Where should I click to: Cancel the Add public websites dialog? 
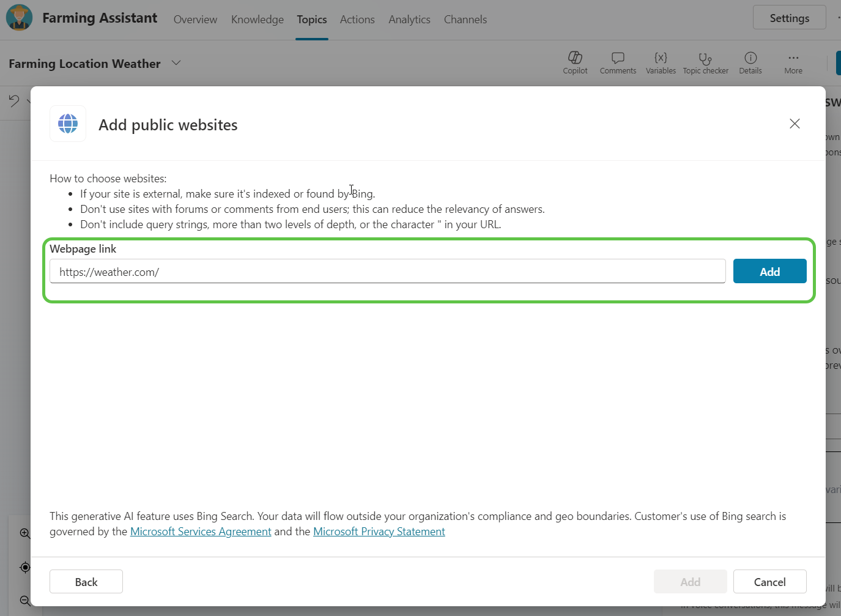[769, 582]
